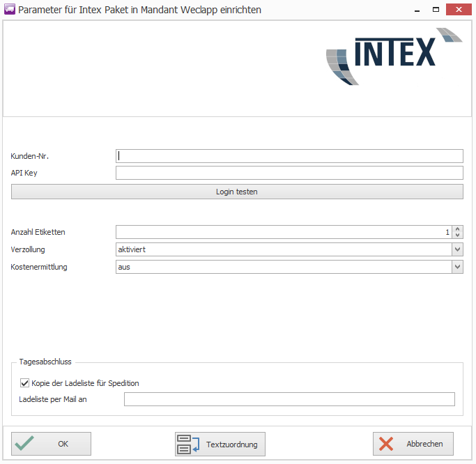Click the Anzahl Etiketten label
The height and width of the screenshot is (464, 476).
[38, 232]
